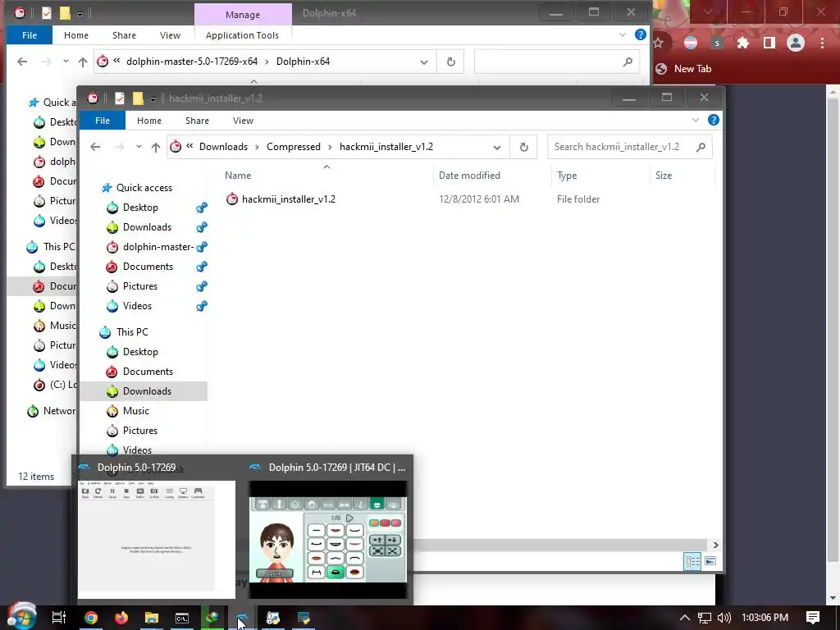The image size is (840, 630).
Task: Open the File tab in hackmii window
Action: pos(103,121)
